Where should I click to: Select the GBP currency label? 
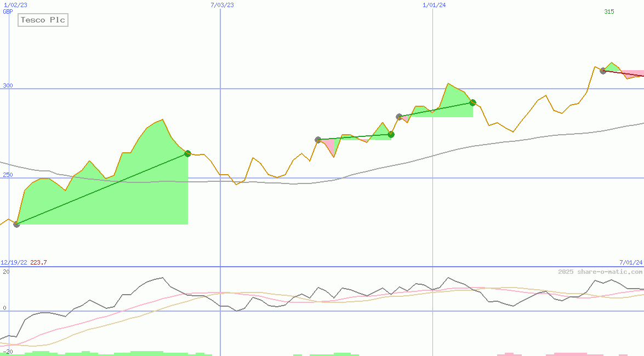tap(8, 12)
